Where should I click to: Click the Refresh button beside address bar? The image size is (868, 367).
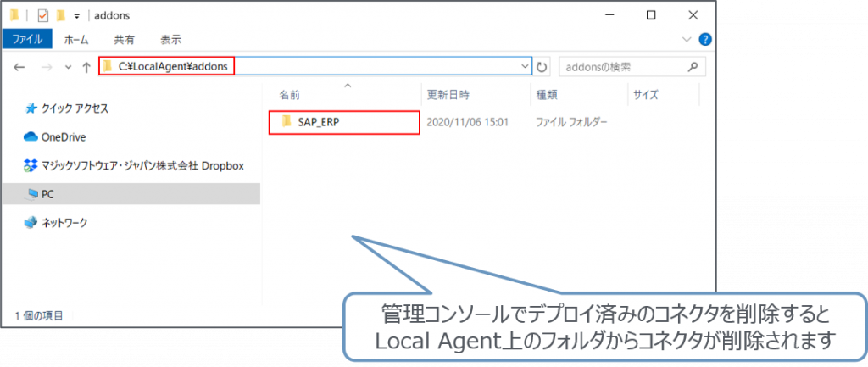pos(542,66)
